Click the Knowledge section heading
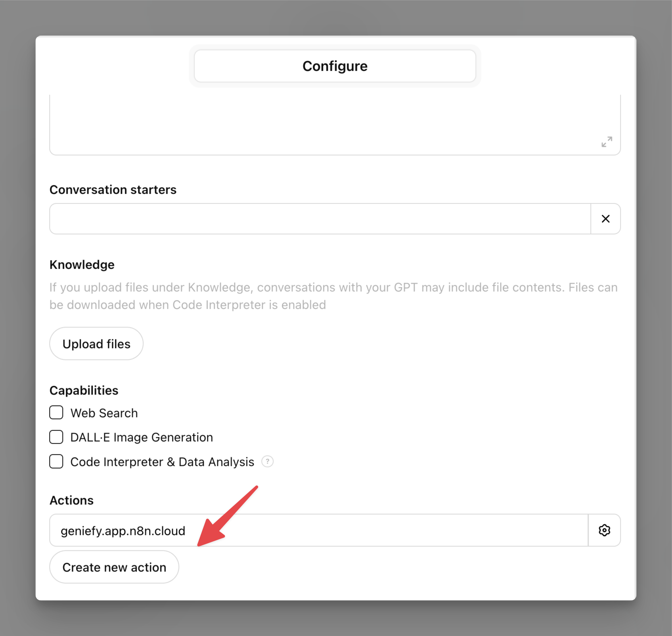Viewport: 672px width, 636px height. pyautogui.click(x=82, y=265)
